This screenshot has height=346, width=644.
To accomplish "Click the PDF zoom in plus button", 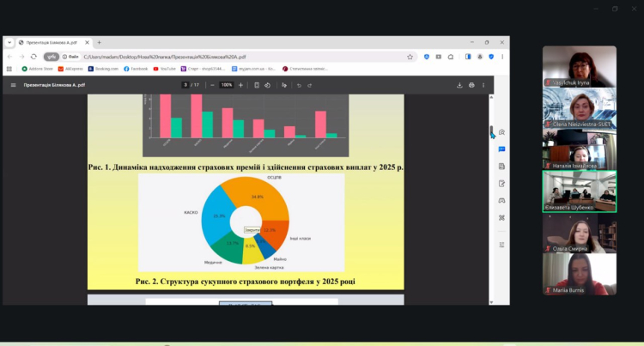I will tap(240, 85).
